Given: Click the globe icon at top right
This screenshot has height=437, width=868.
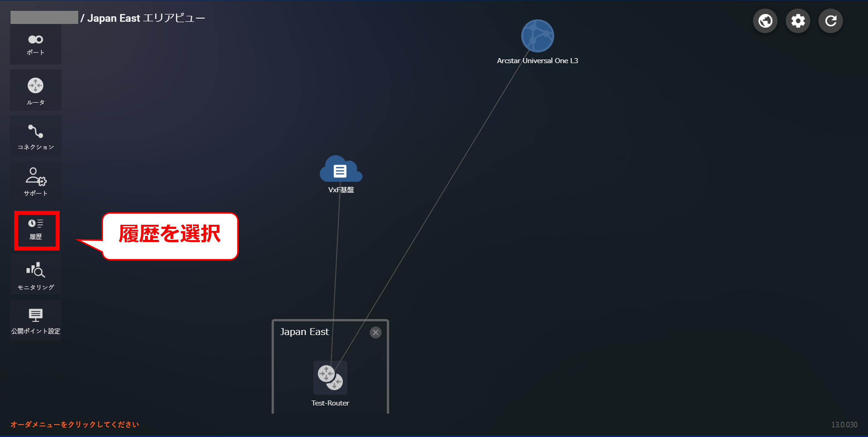Looking at the screenshot, I should (765, 21).
